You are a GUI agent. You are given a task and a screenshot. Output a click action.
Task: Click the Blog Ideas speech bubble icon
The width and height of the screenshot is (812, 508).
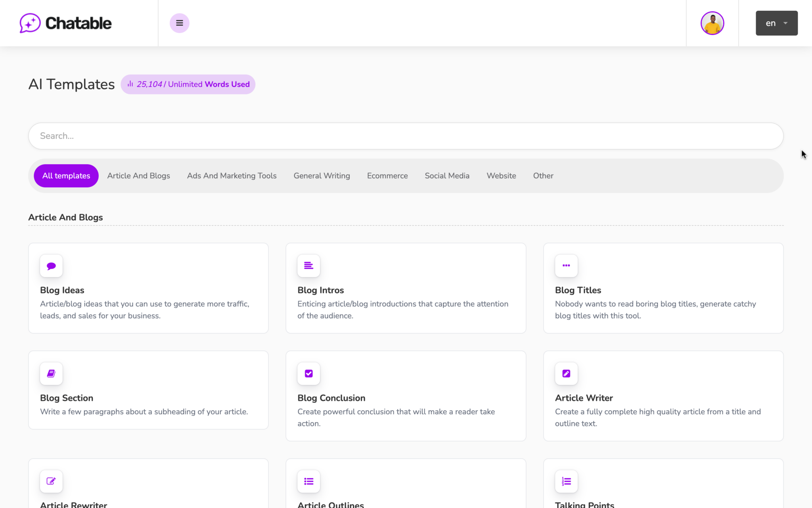coord(51,266)
